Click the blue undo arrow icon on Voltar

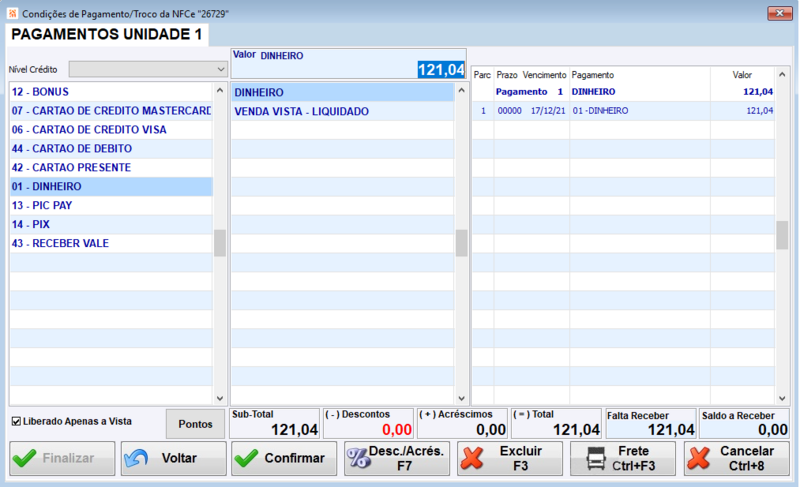(x=136, y=458)
